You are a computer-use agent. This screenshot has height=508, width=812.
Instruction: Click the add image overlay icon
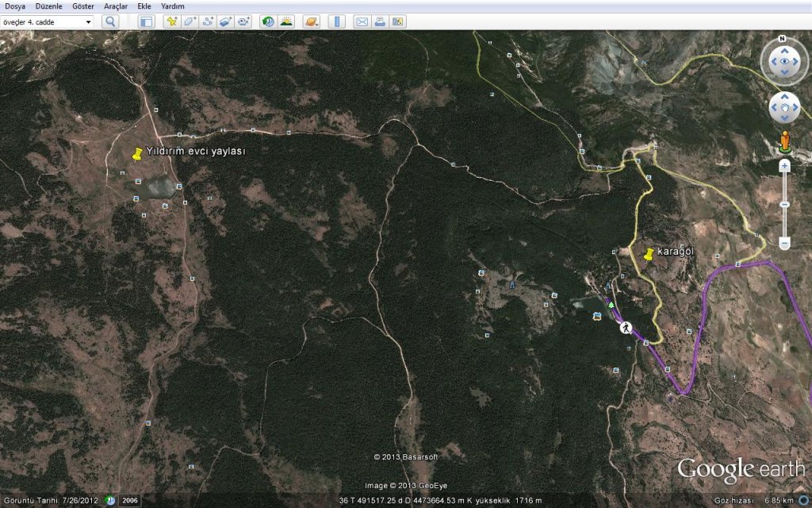tap(226, 21)
